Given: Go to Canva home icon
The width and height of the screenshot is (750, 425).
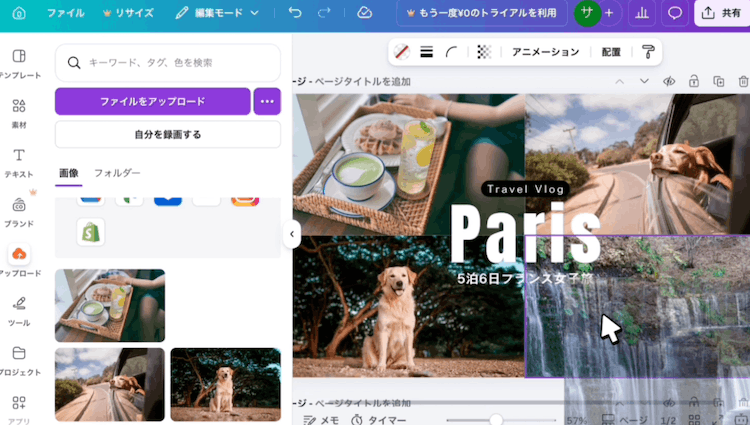Looking at the screenshot, I should [19, 13].
